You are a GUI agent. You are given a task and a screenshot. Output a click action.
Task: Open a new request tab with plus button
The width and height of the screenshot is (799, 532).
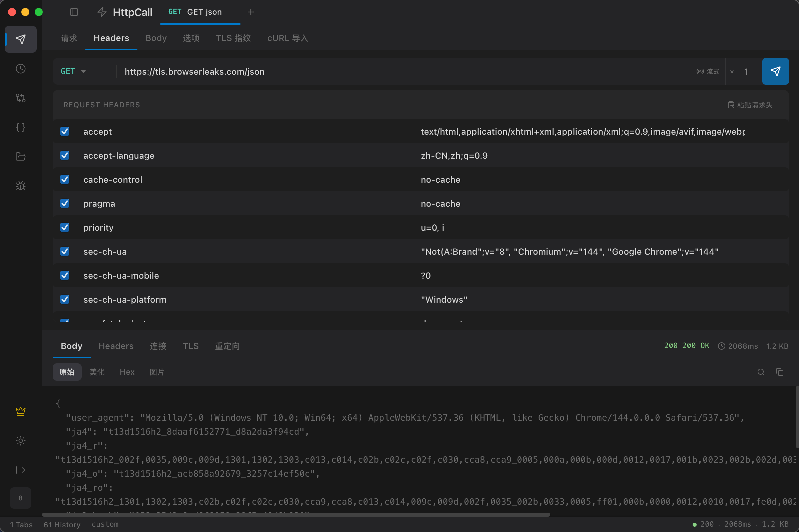250,12
